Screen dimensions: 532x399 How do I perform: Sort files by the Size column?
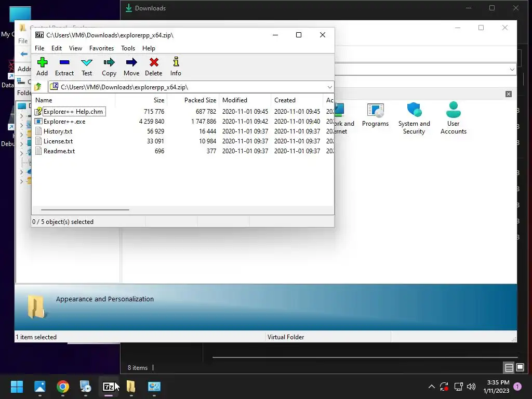click(141, 100)
